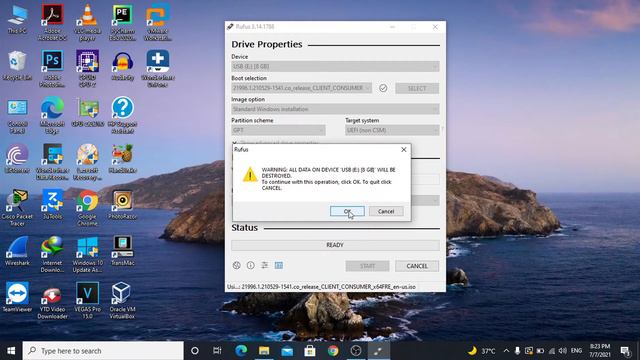Open the Partition scheme dropdown
The height and width of the screenshot is (360, 640).
[278, 130]
